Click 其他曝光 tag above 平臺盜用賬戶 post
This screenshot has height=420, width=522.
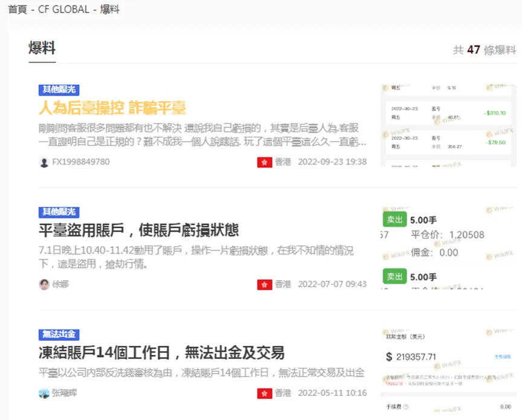[59, 212]
